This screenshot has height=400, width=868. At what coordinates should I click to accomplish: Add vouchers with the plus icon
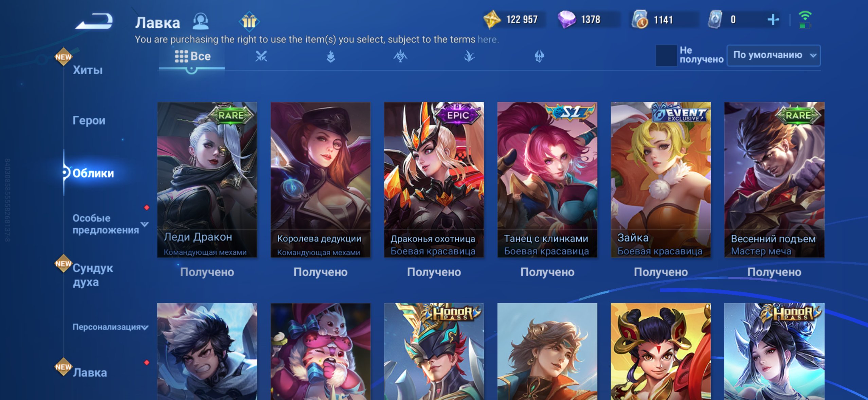tap(773, 20)
